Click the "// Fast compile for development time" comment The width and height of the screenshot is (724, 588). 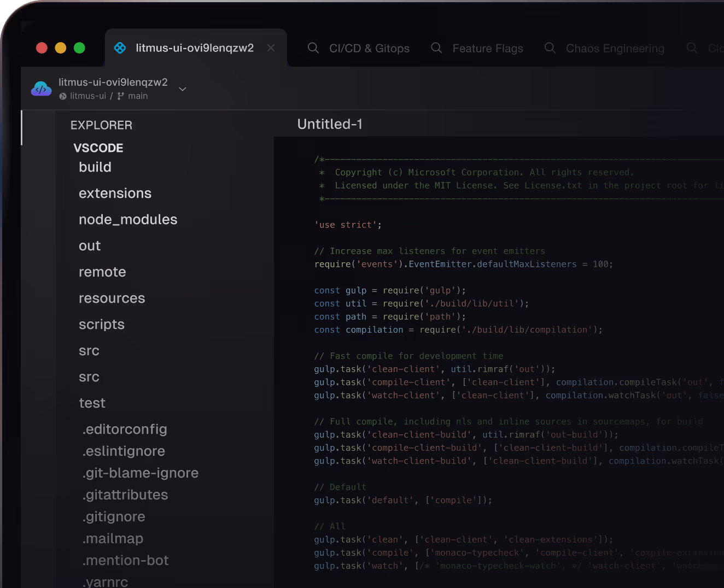(408, 356)
